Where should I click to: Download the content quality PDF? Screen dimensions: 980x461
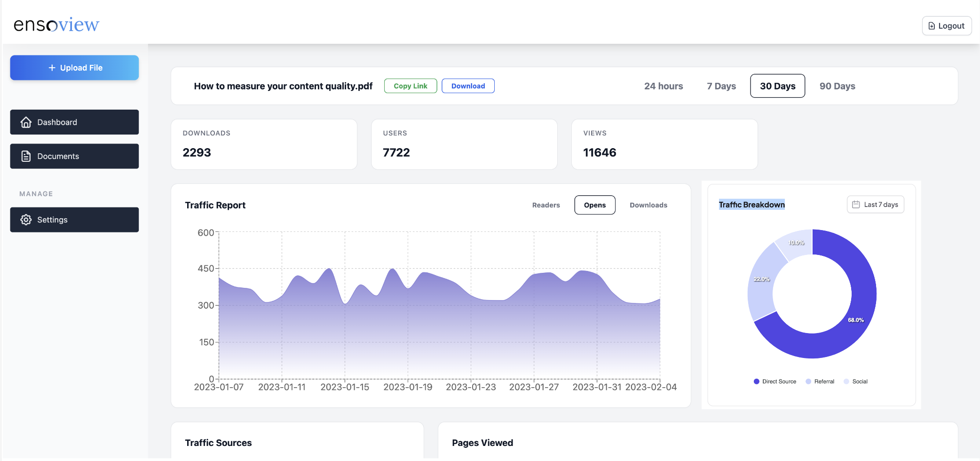coord(468,86)
